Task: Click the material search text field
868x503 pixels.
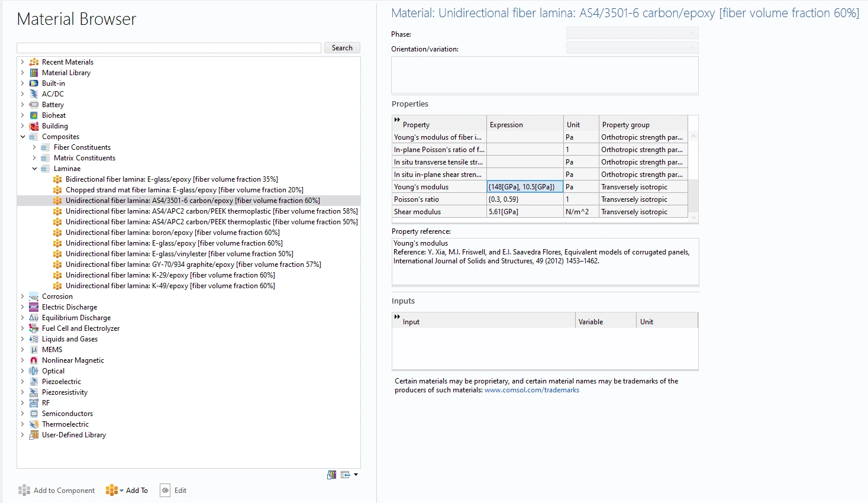Action: (x=169, y=48)
